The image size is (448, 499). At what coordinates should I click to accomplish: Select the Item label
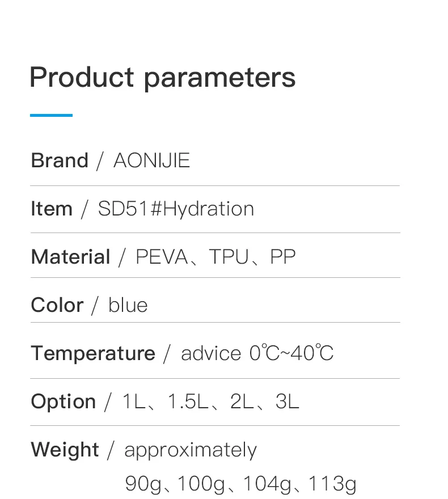[x=52, y=209]
